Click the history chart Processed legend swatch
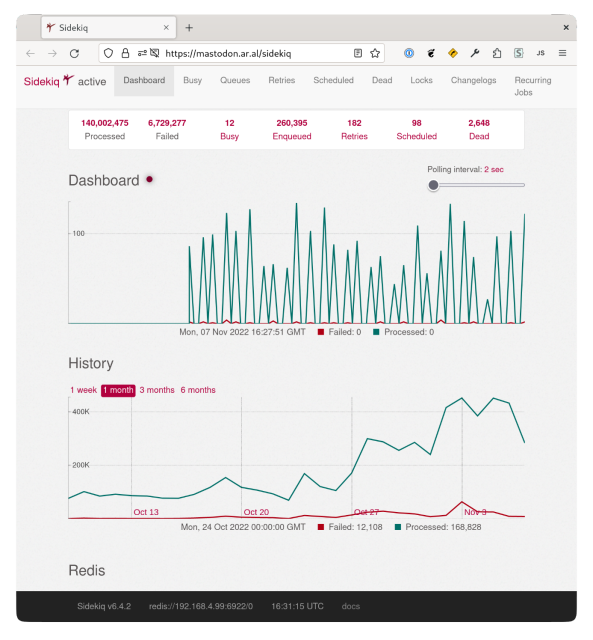Image resolution: width=593 pixels, height=640 pixels. (398, 527)
